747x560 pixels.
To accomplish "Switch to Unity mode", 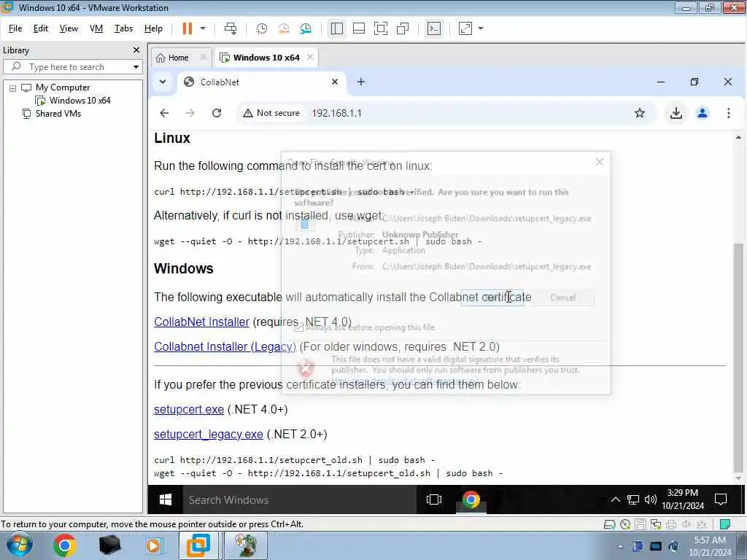I will [403, 28].
